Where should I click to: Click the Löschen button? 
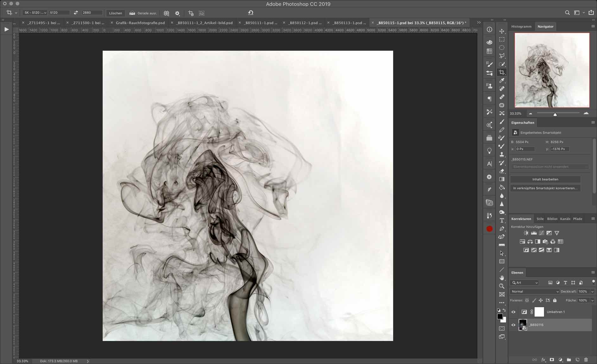pos(115,13)
